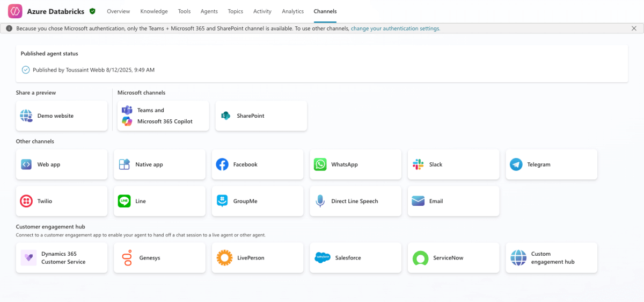Screen dimensions: 644x302
Task: Click the green verified shield badge
Action: [93, 11]
